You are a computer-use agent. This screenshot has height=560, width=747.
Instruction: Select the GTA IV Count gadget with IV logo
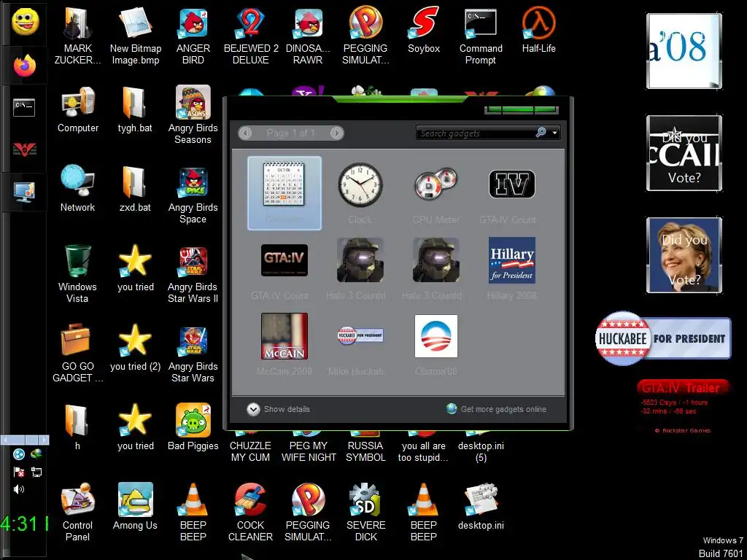pyautogui.click(x=511, y=192)
